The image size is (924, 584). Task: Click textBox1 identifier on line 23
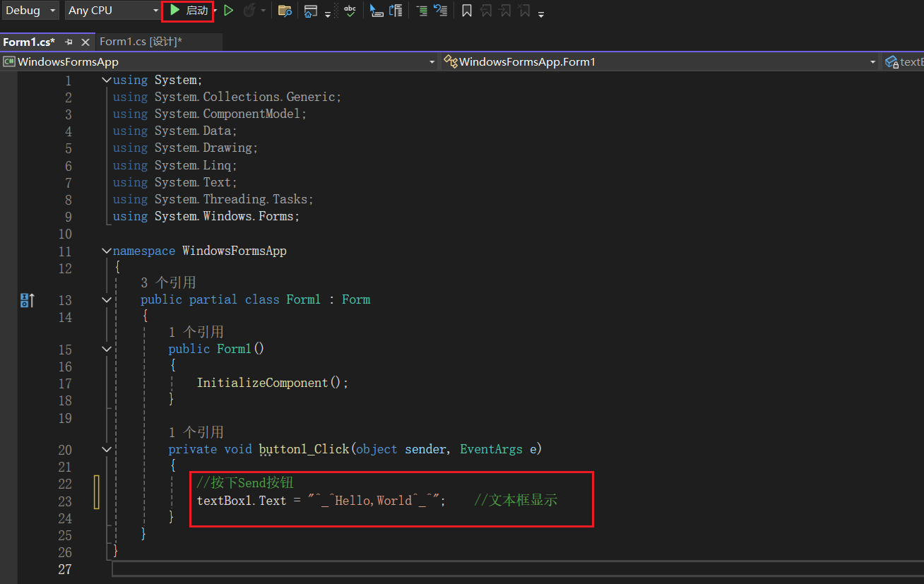pyautogui.click(x=225, y=501)
